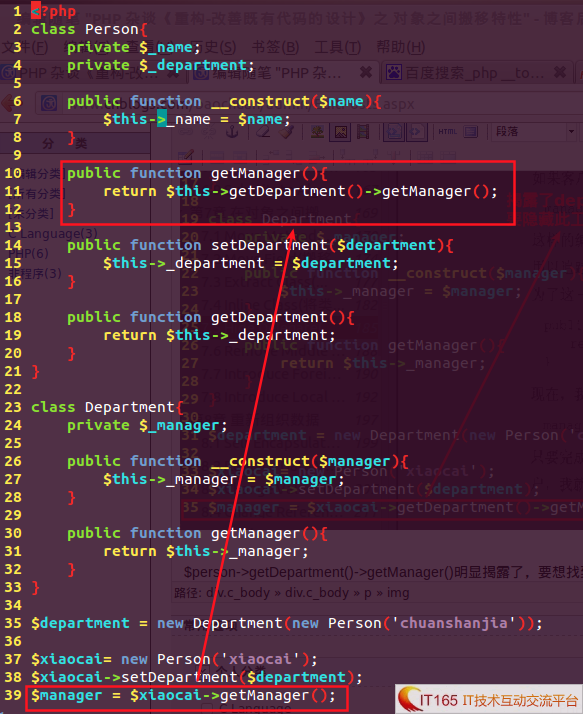Open the 书签(B) bookmarks menu
Screen dimensions: 583x714
pyautogui.click(x=276, y=47)
